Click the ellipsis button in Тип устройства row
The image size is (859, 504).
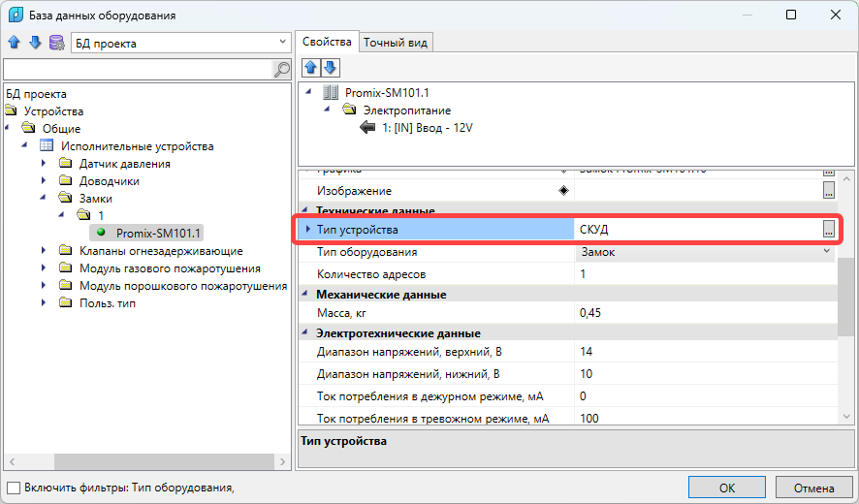(x=828, y=229)
